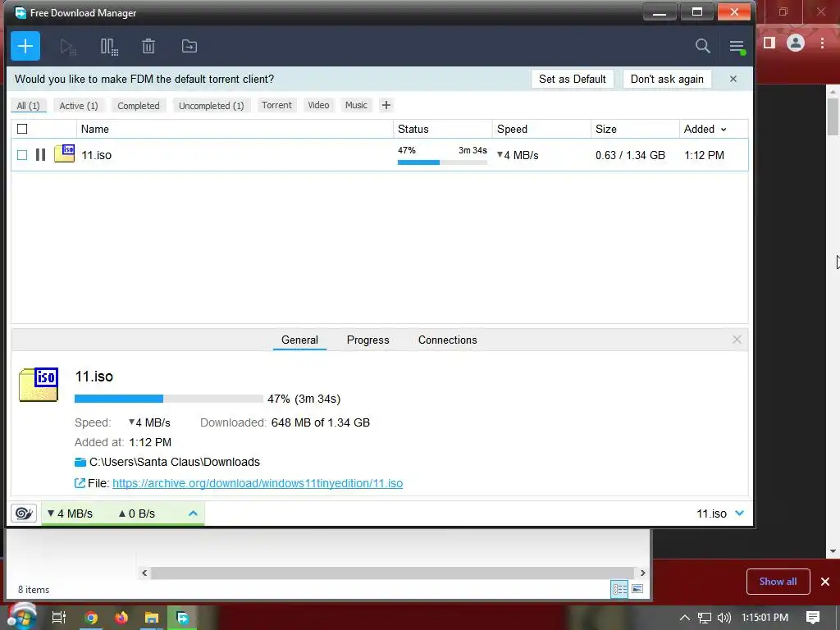Image resolution: width=840 pixels, height=630 pixels.
Task: Click C:\Users\Santa Claus\Downloads path
Action: point(175,462)
